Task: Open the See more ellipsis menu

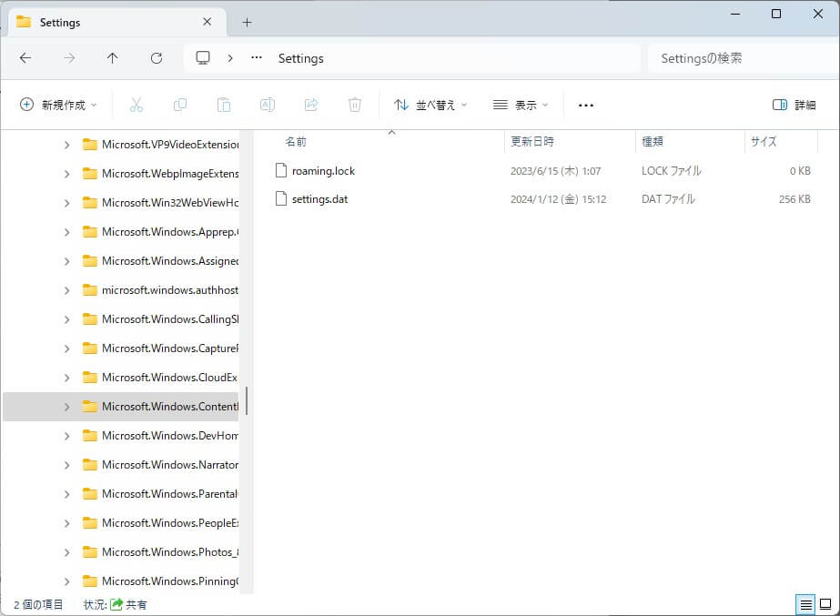Action: point(586,106)
